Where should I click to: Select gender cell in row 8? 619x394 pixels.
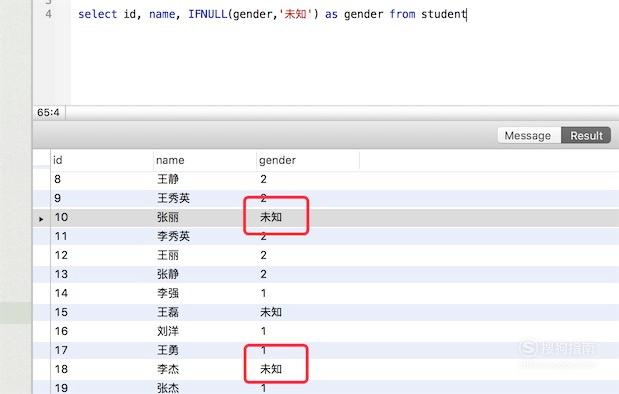click(263, 179)
